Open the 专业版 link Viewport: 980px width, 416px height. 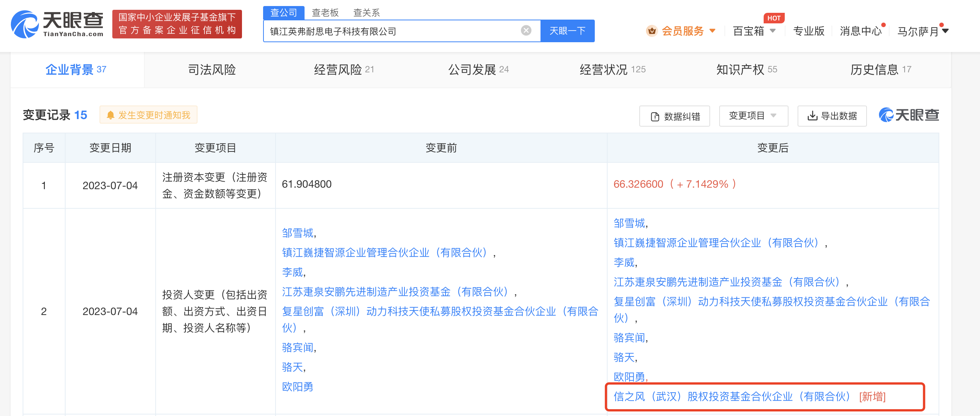808,31
